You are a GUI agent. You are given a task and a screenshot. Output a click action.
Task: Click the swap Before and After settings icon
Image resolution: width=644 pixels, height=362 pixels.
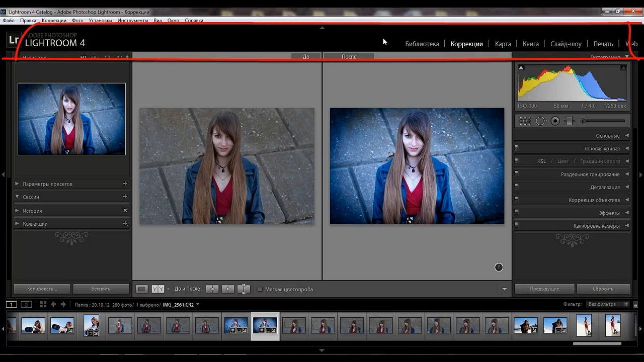tap(244, 289)
